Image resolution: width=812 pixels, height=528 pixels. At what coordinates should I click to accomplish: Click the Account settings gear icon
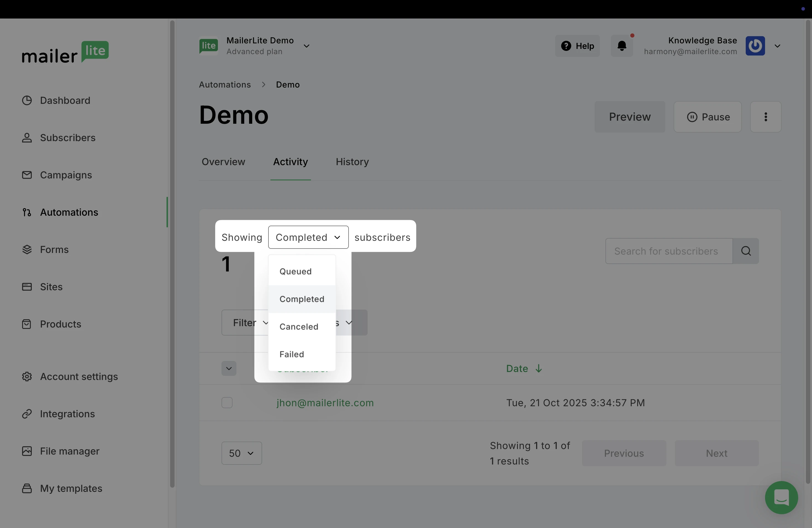click(27, 377)
